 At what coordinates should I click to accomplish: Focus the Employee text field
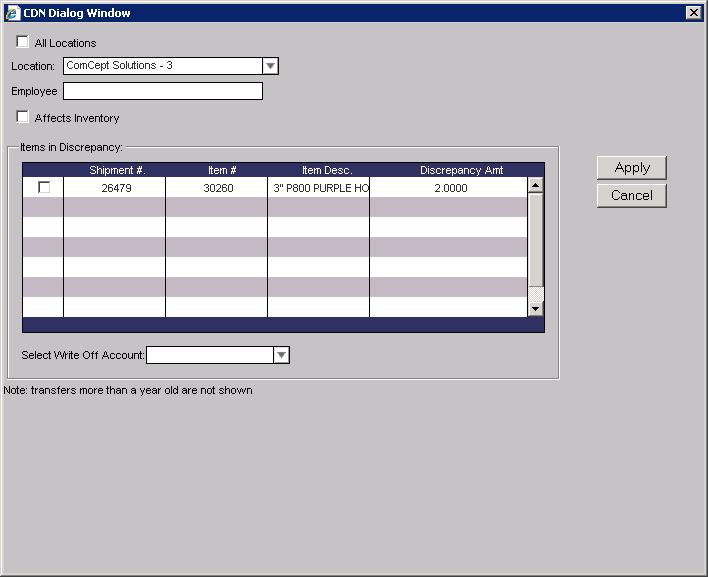162,91
